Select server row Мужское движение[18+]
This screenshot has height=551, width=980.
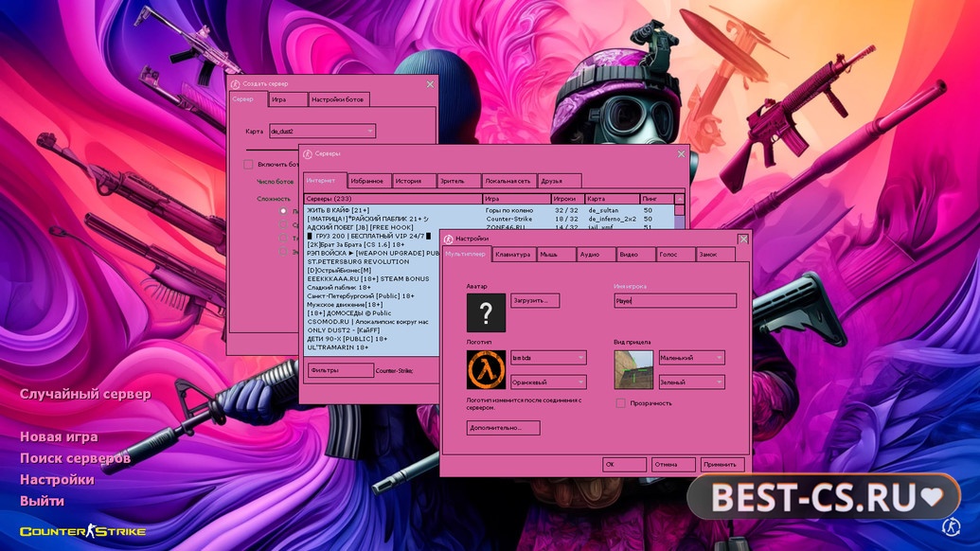[x=372, y=304]
